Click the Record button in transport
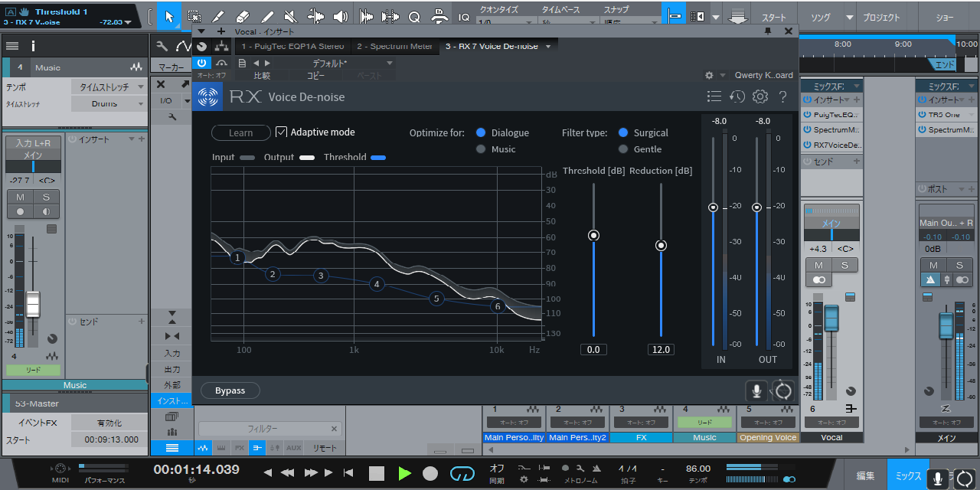Viewport: 980px width, 490px height. (430, 473)
